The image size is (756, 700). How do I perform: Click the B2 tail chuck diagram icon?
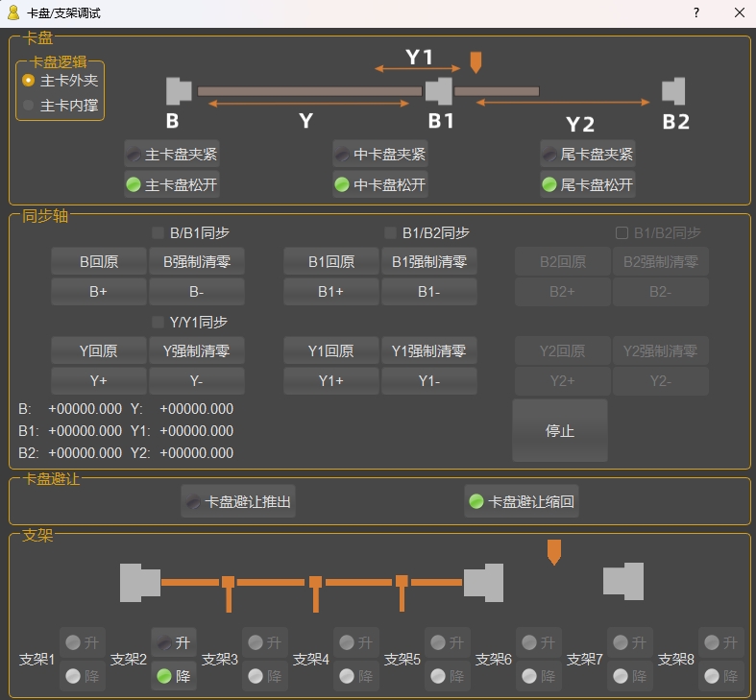[x=673, y=91]
